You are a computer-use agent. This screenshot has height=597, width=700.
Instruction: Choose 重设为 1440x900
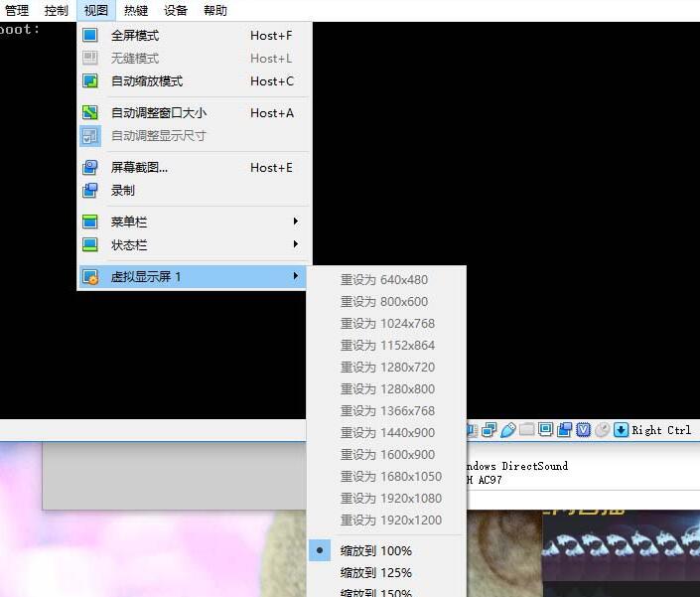click(x=386, y=433)
